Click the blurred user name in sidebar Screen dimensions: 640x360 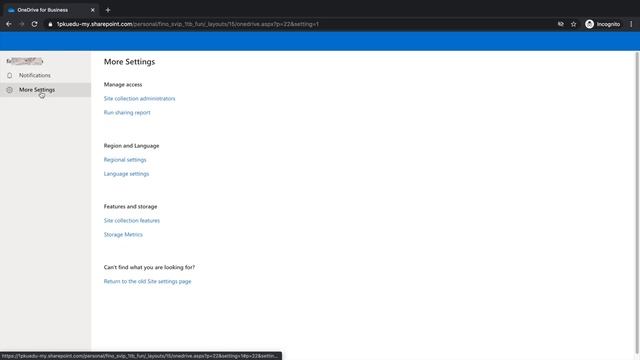pyautogui.click(x=25, y=61)
